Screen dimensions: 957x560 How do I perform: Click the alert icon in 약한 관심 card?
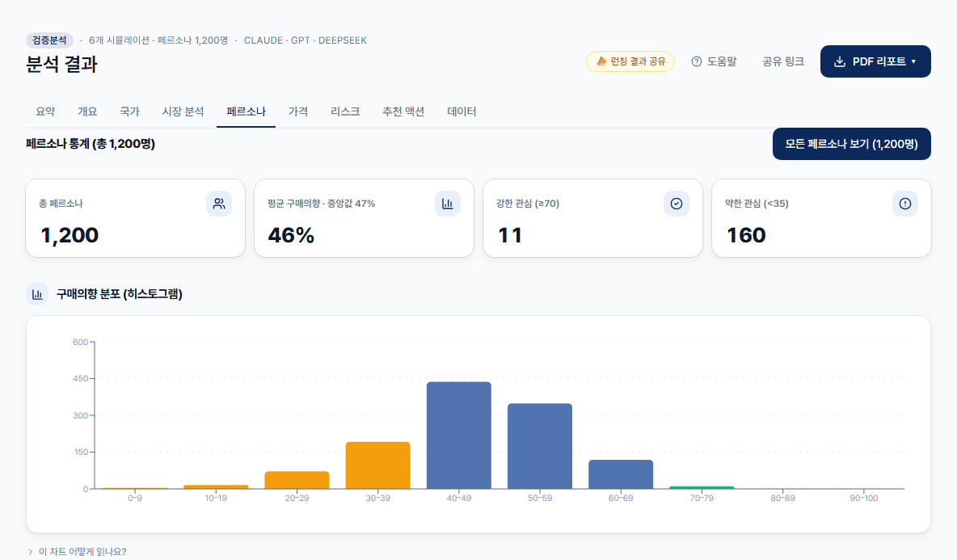905,204
